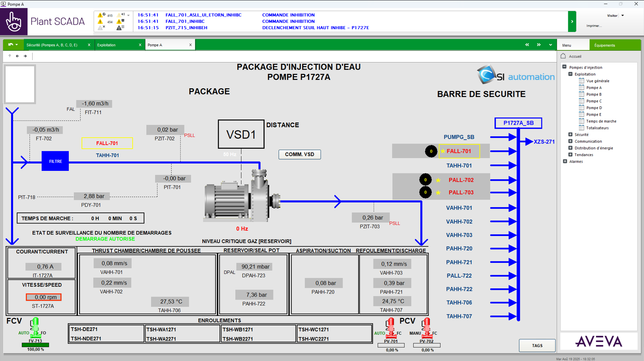Click the PV-702 red valve icon

[426, 328]
